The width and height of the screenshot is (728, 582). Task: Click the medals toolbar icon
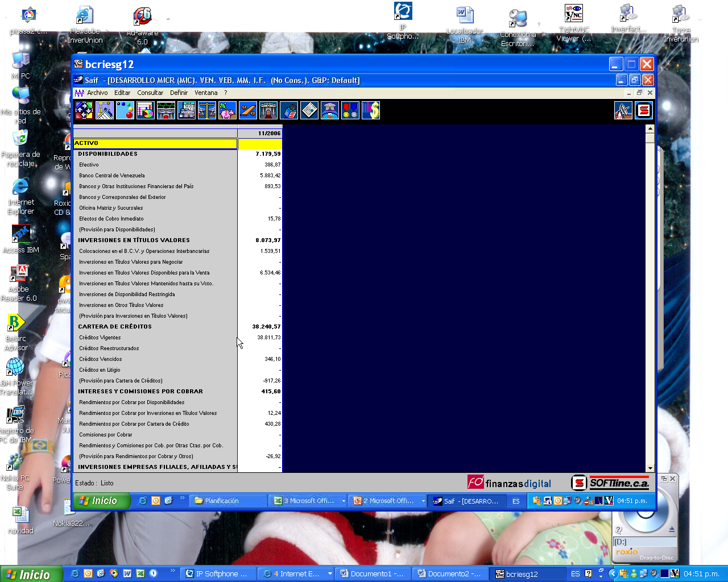click(350, 110)
